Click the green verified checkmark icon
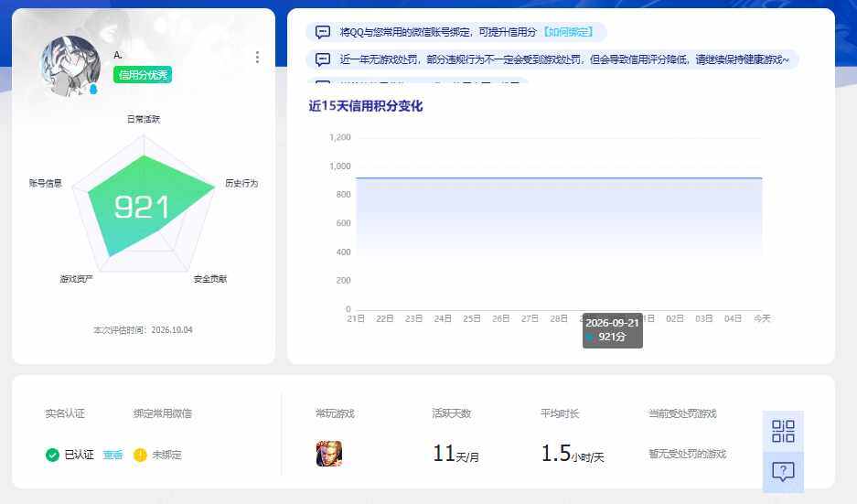 [x=52, y=455]
